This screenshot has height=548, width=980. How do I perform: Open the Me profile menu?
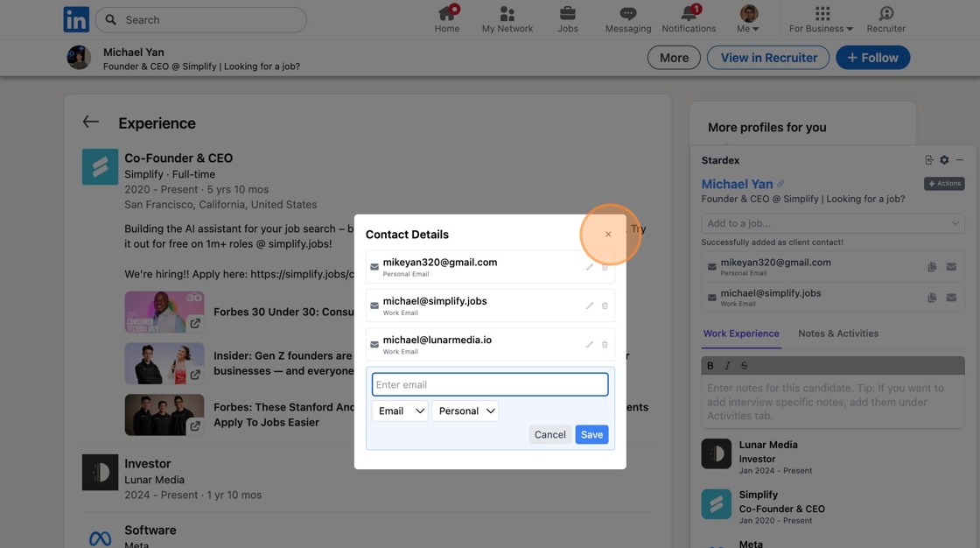[x=748, y=19]
